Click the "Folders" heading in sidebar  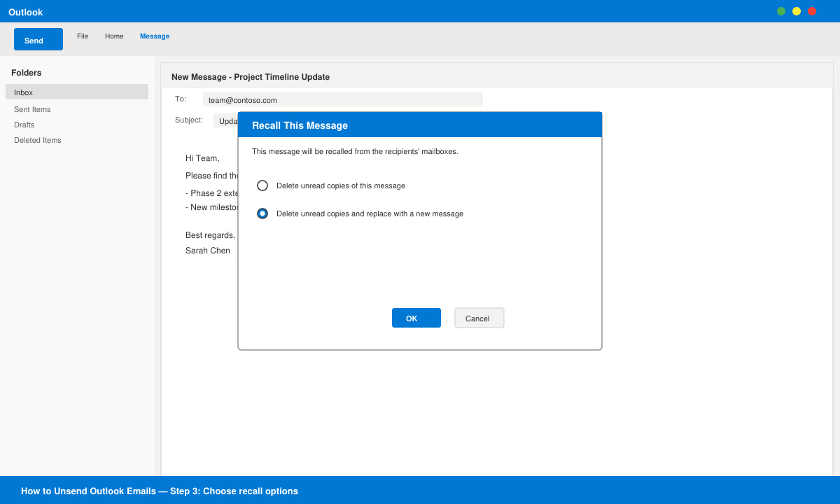click(27, 73)
